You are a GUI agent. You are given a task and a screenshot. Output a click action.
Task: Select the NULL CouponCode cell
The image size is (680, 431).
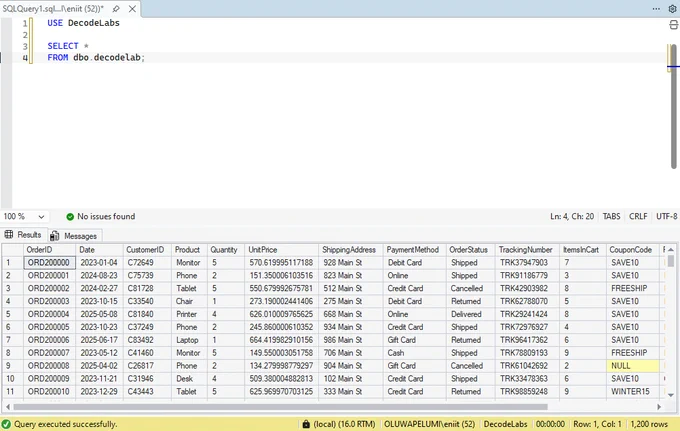coord(633,366)
